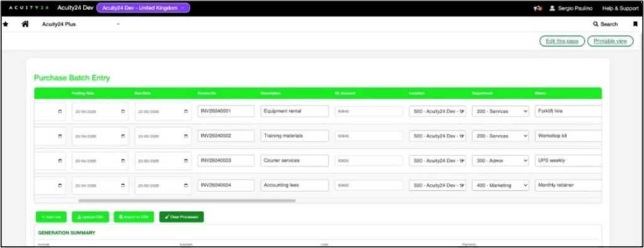Click the ACUITY24 logo
The image size is (644, 248).
pos(29,8)
